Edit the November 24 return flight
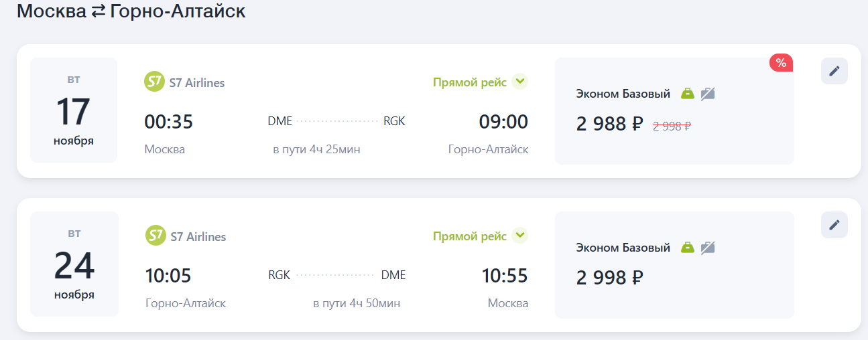This screenshot has width=868, height=340. click(x=834, y=225)
